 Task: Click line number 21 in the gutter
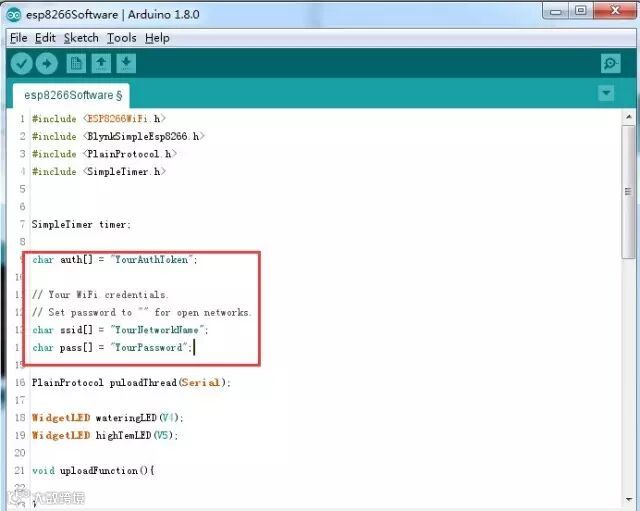tap(20, 471)
